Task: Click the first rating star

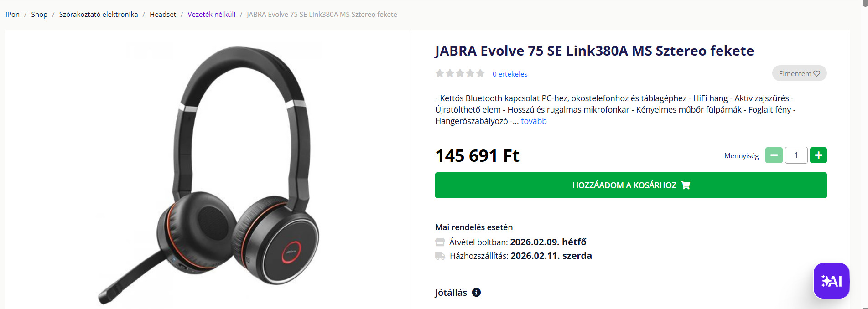Action: click(x=440, y=73)
